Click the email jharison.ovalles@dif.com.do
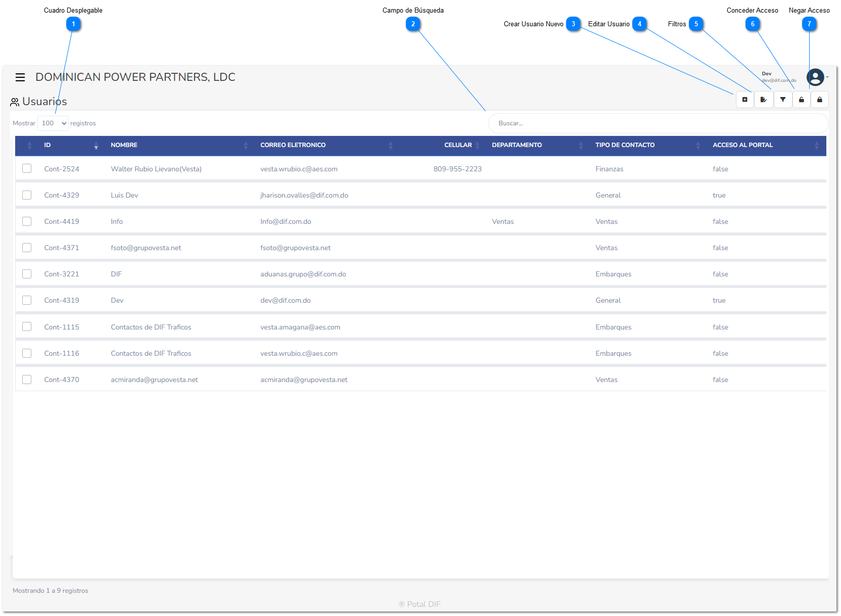Image resolution: width=841 pixels, height=616 pixels. coord(304,195)
